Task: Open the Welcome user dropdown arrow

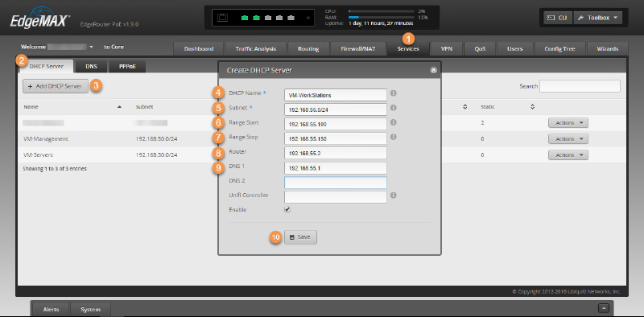Action: (91, 47)
